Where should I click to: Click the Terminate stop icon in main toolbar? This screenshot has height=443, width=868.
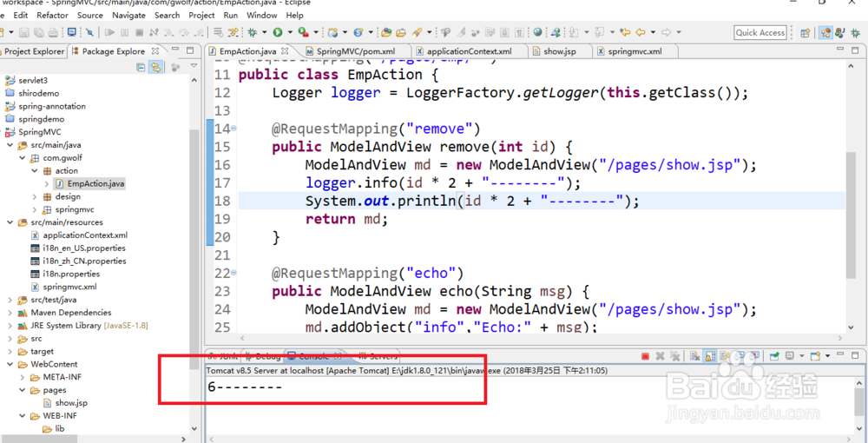[140, 32]
